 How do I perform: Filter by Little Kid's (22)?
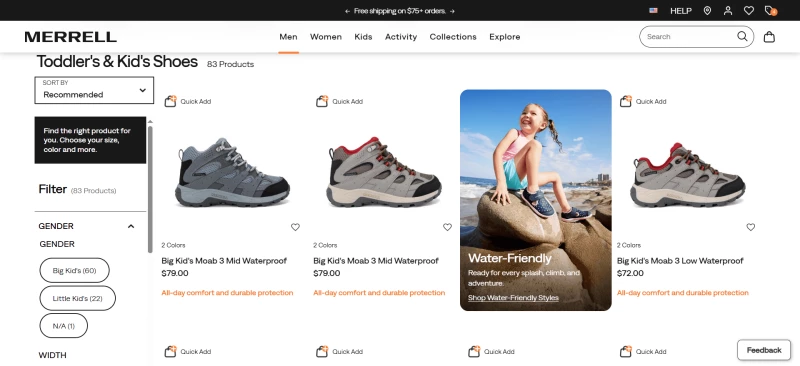click(78, 298)
